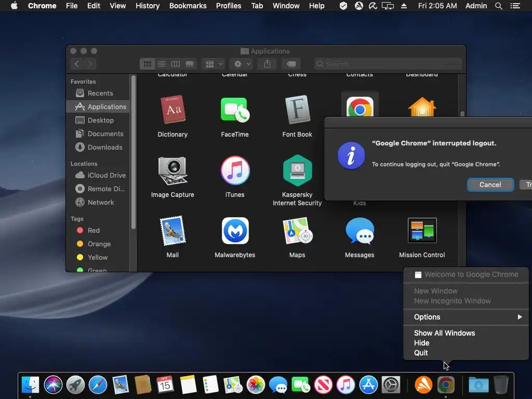The height and width of the screenshot is (399, 532).
Task: Select Kaspersky Internet Security app
Action: [297, 170]
